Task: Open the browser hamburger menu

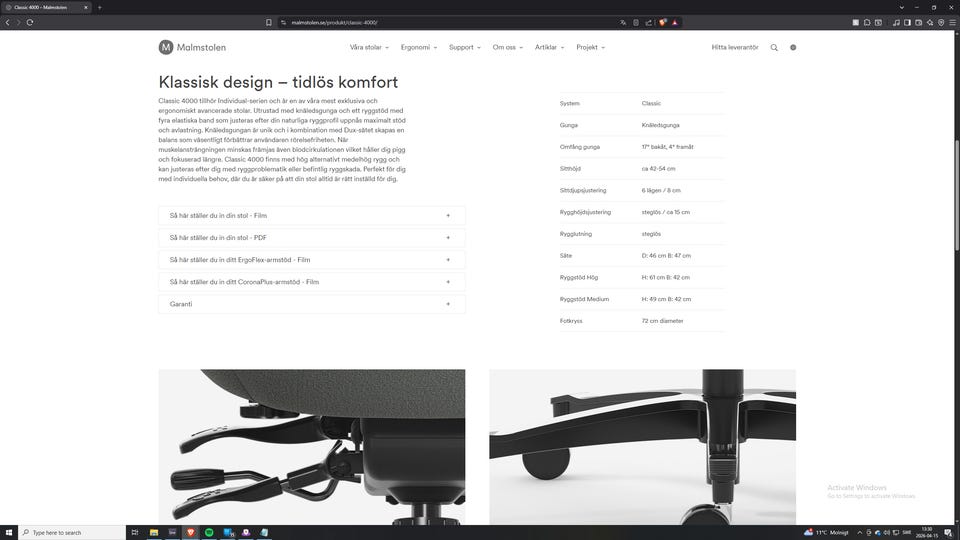Action: [x=952, y=23]
